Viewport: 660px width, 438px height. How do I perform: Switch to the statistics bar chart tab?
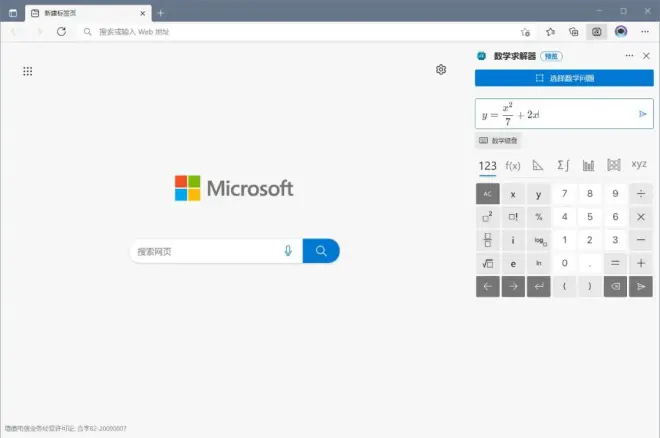coord(588,165)
